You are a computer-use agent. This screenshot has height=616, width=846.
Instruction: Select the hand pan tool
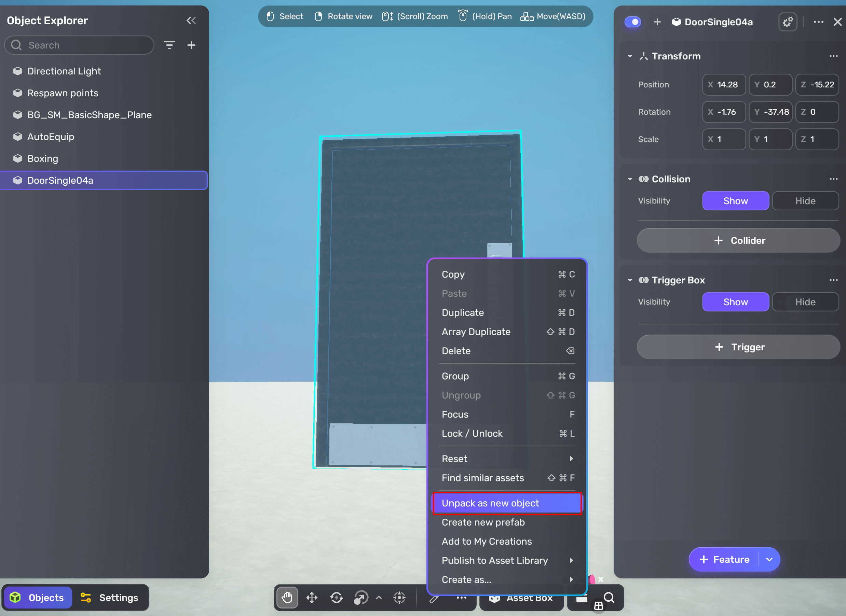coord(287,597)
